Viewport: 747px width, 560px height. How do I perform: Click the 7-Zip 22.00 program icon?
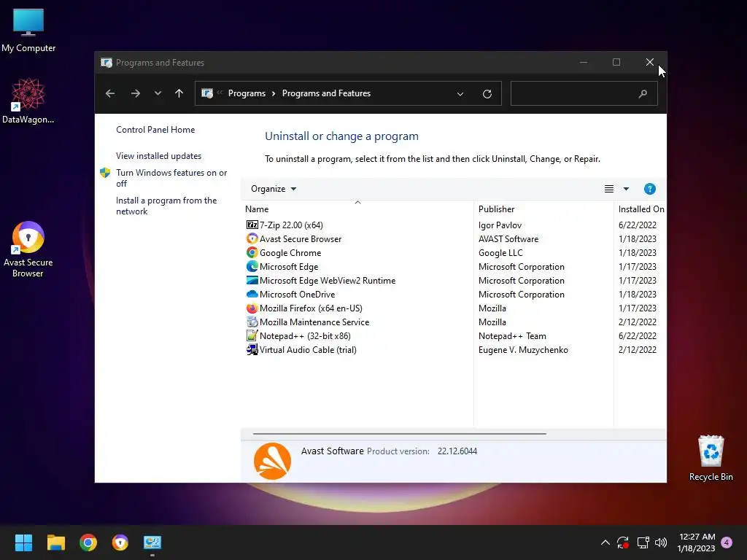pos(252,225)
